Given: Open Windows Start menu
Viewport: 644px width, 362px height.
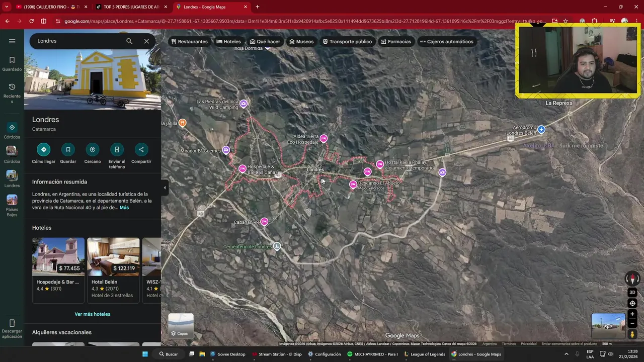Looking at the screenshot, I should tap(145, 354).
